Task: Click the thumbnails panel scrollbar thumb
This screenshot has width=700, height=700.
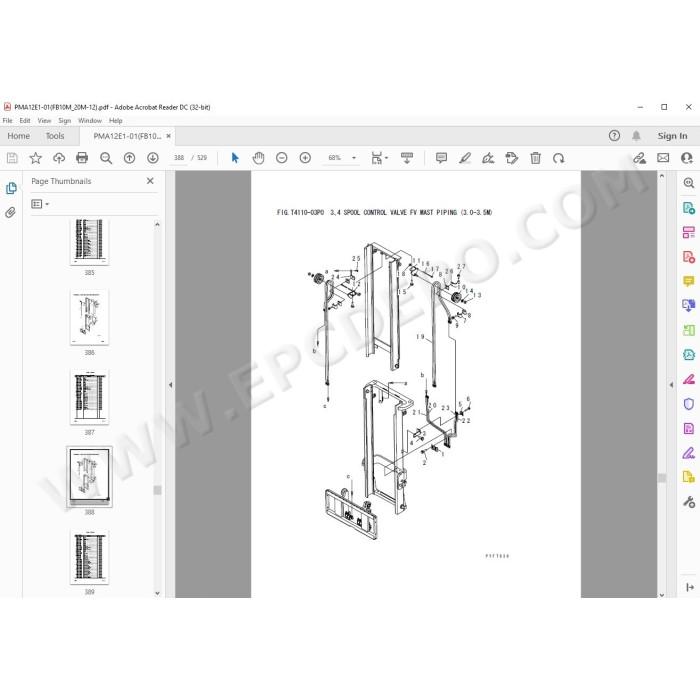Action: tap(157, 490)
